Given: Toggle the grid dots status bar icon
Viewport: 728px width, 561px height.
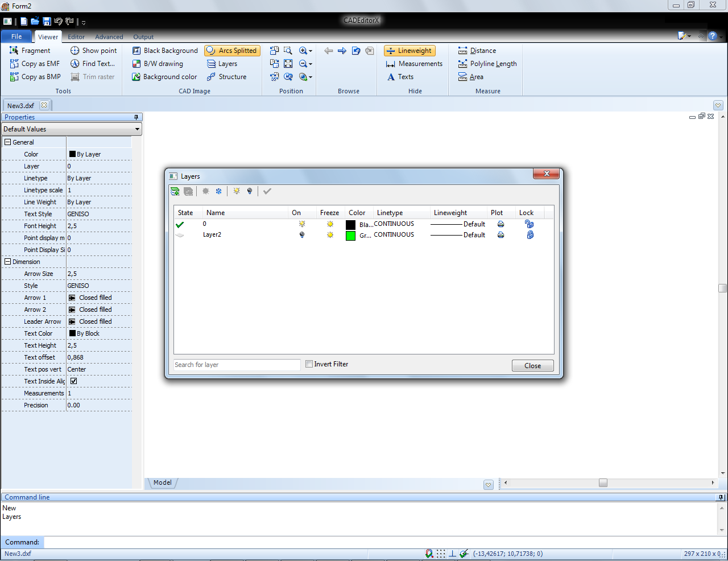Looking at the screenshot, I should pos(441,554).
